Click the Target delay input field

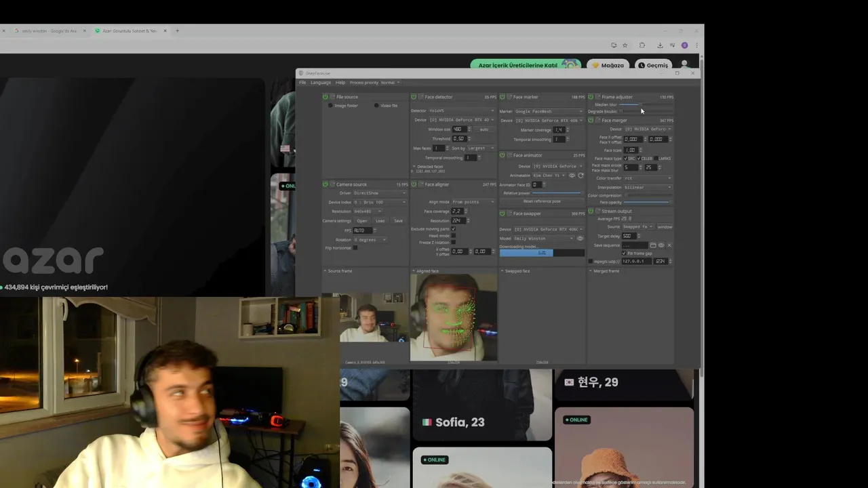coord(629,236)
